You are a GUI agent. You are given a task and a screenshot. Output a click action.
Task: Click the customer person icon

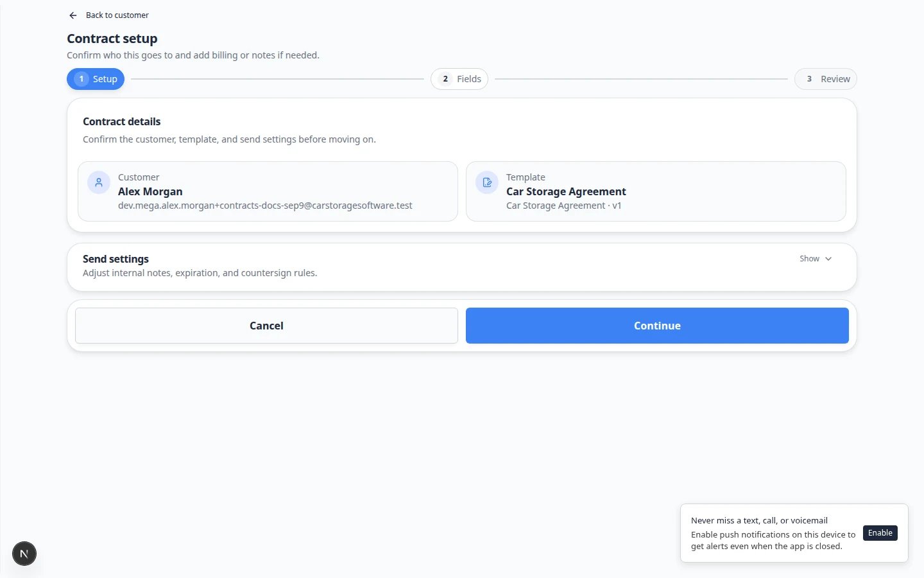tap(99, 182)
